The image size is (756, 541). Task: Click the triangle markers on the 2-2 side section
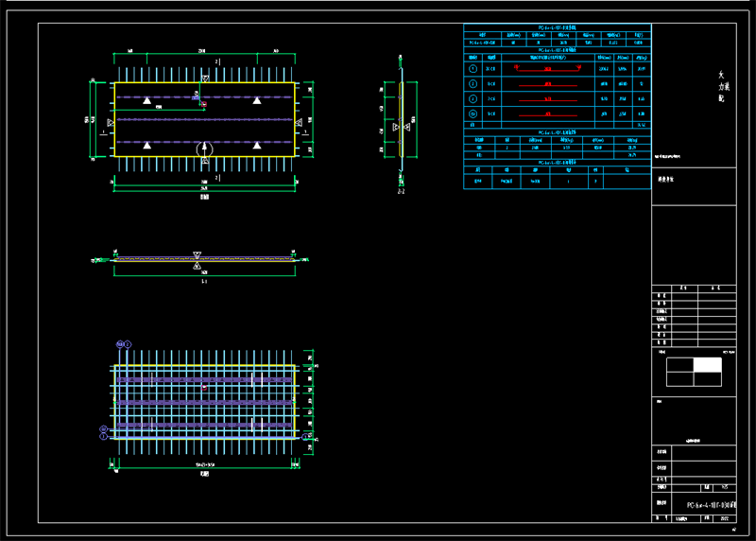tap(401, 127)
